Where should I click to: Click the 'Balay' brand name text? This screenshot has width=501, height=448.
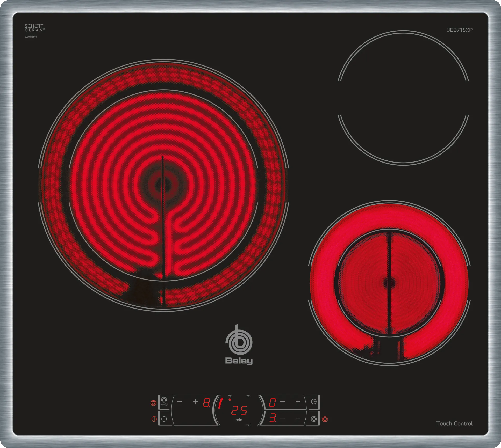point(239,361)
